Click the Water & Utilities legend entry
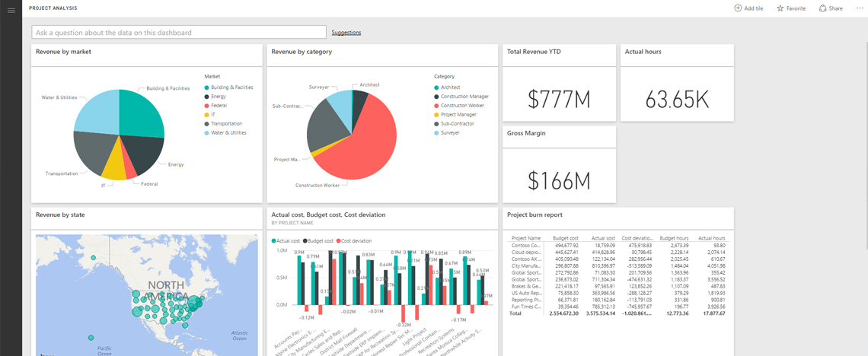Screen dimensions: 868x356 click(225, 132)
